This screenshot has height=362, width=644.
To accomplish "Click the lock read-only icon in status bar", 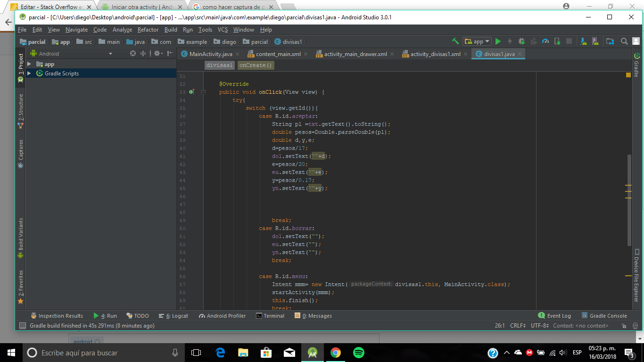I will point(624,326).
